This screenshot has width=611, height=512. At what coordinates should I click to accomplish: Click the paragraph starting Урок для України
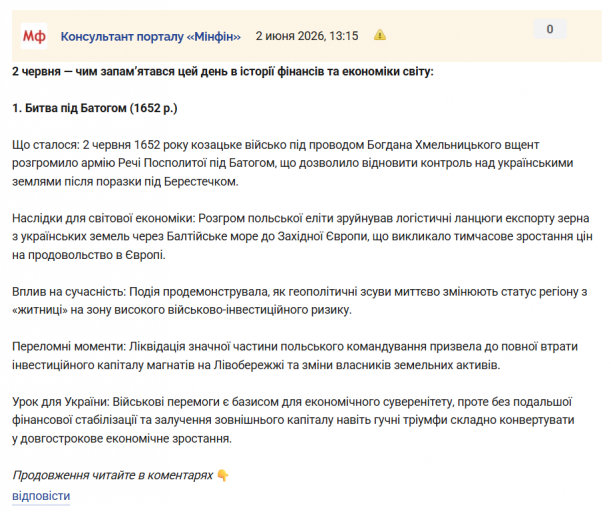click(x=293, y=420)
